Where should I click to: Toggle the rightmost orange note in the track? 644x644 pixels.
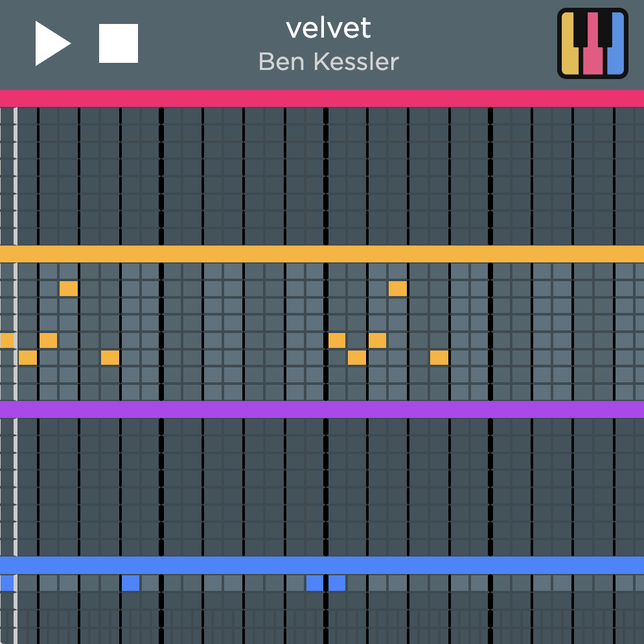click(x=439, y=358)
